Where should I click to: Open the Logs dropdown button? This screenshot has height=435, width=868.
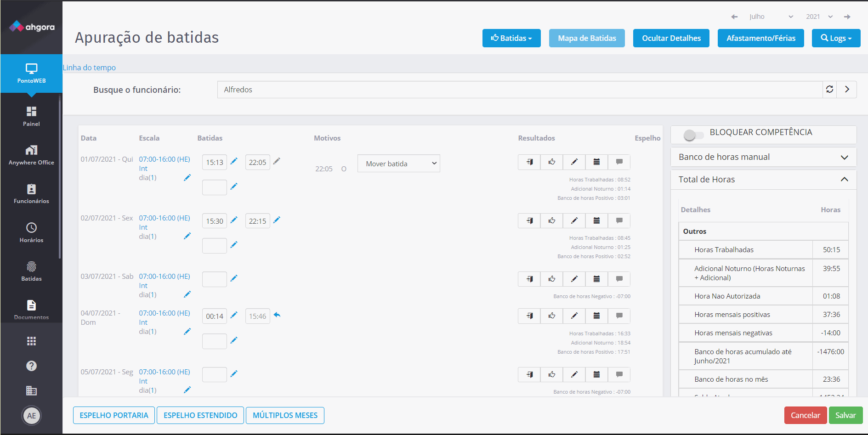pos(836,38)
